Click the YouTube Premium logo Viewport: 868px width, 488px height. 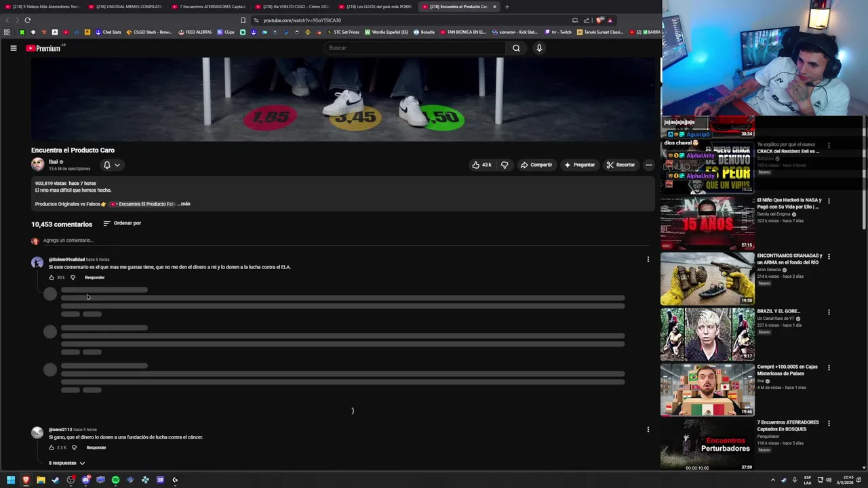point(43,48)
